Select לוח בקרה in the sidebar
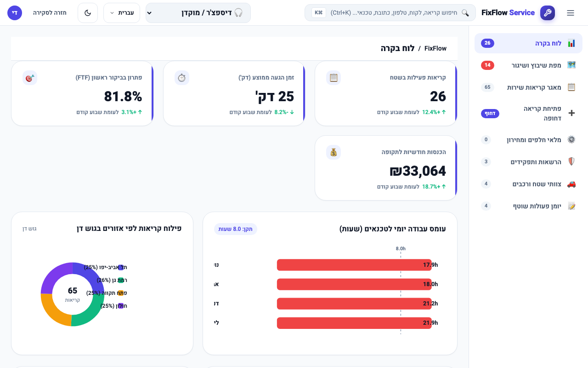 point(528,43)
